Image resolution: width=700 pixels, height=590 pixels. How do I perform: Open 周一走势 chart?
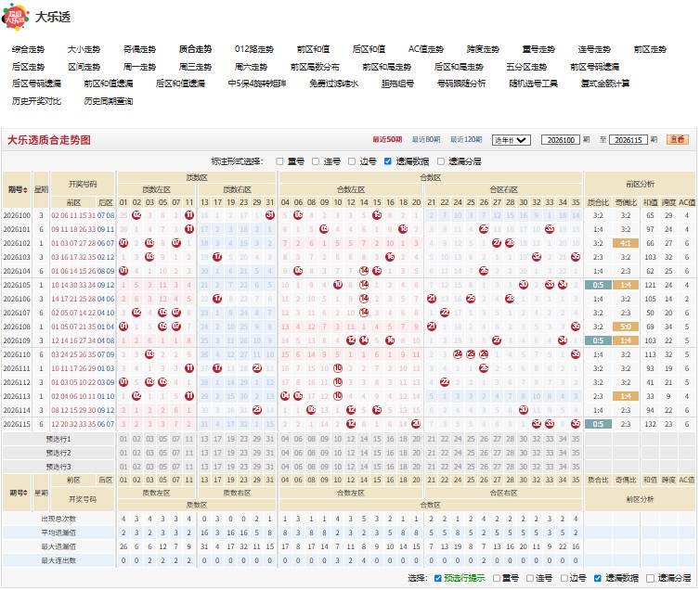[139, 67]
